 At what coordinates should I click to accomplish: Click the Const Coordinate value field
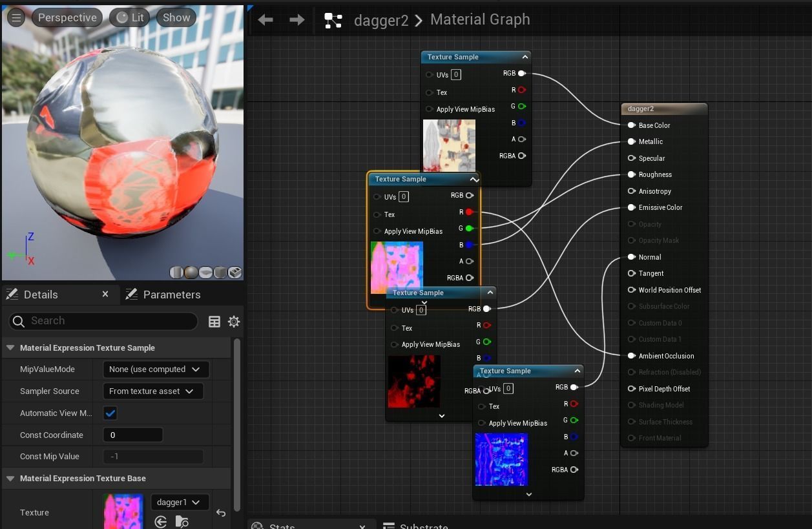pos(132,435)
